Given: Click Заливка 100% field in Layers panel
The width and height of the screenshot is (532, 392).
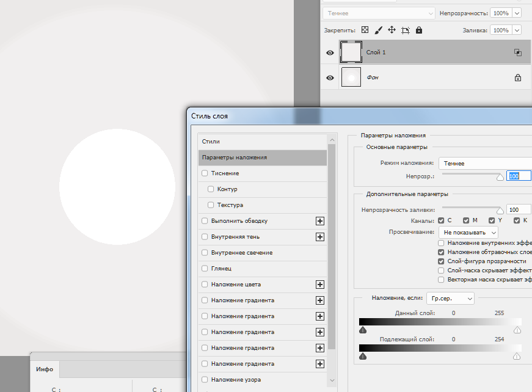Looking at the screenshot, I should pos(501,30).
